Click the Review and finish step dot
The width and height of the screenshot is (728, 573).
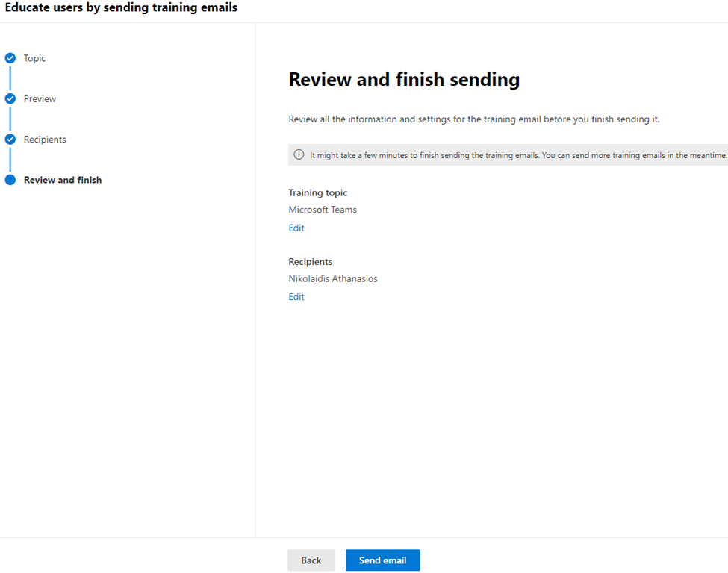tap(10, 180)
